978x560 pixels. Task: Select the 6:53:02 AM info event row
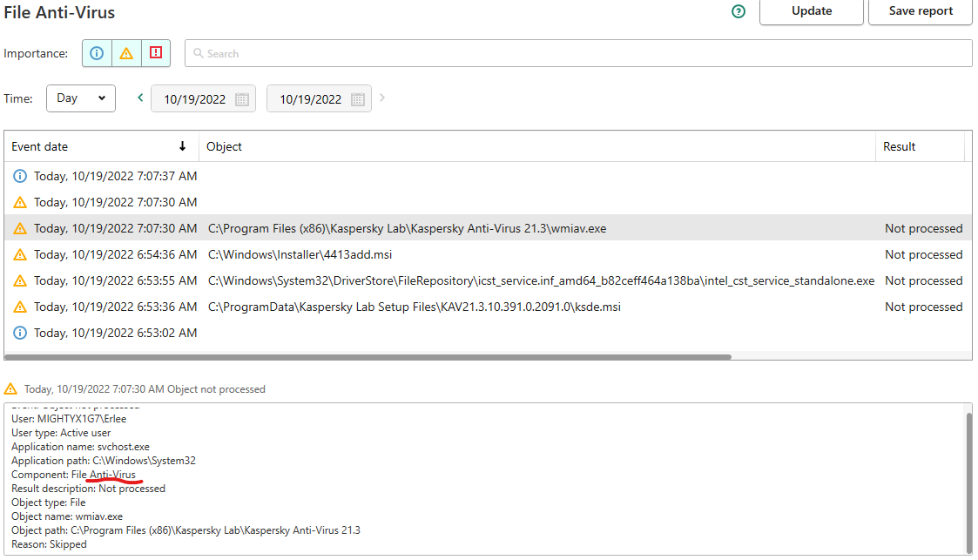(x=488, y=333)
